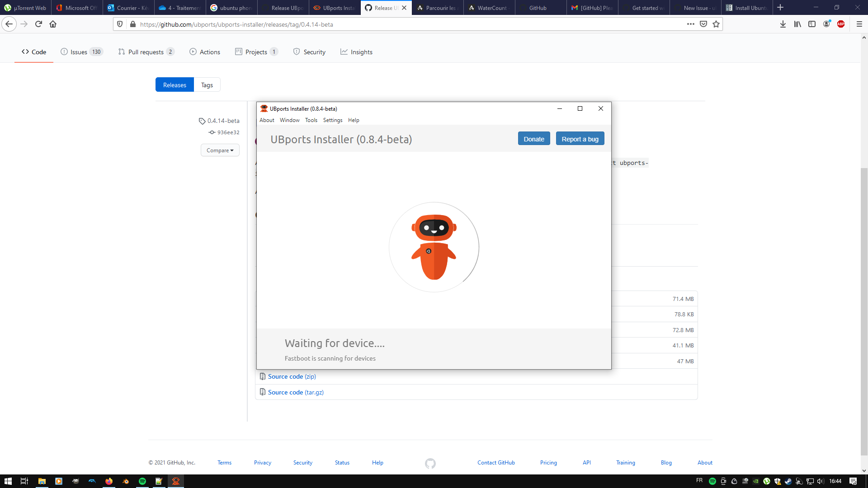Open Steam from the system tray
This screenshot has width=868, height=488.
coord(789,482)
